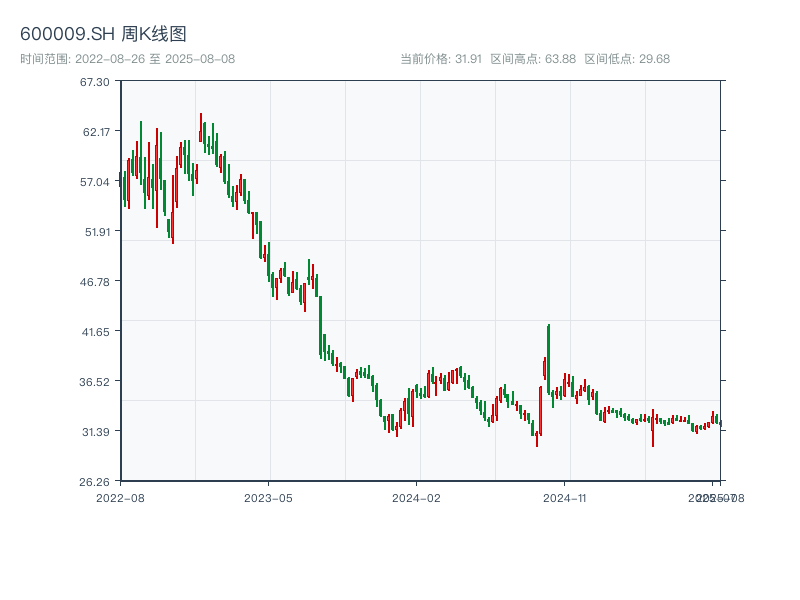This screenshot has height=600, width=800.
Task: Click the 2022-08 x-axis date label
Action: tap(120, 497)
